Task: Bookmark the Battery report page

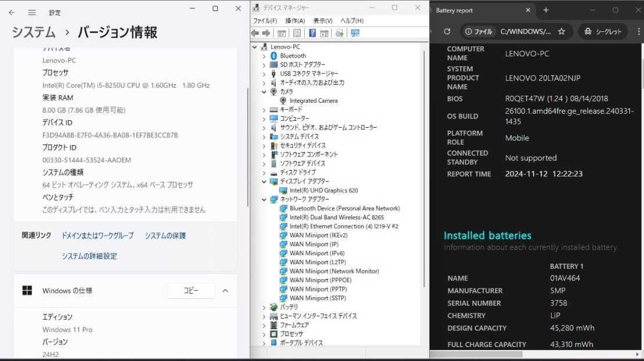Action: (x=563, y=32)
